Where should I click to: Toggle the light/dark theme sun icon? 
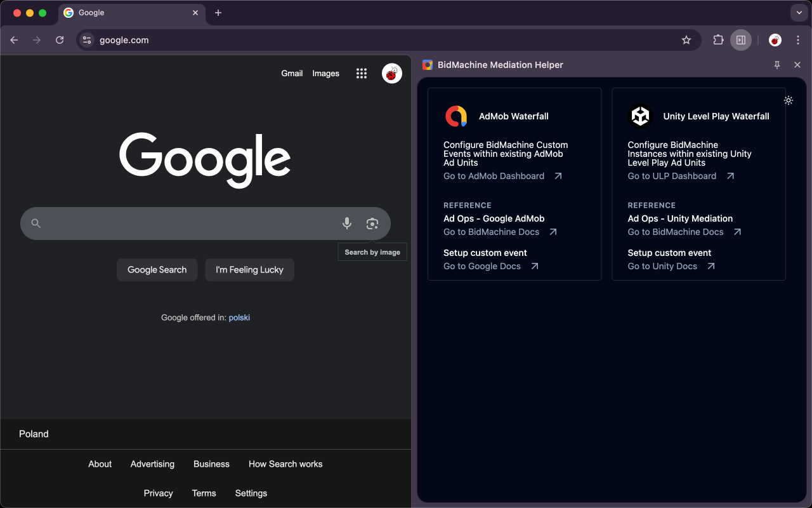[x=789, y=100]
